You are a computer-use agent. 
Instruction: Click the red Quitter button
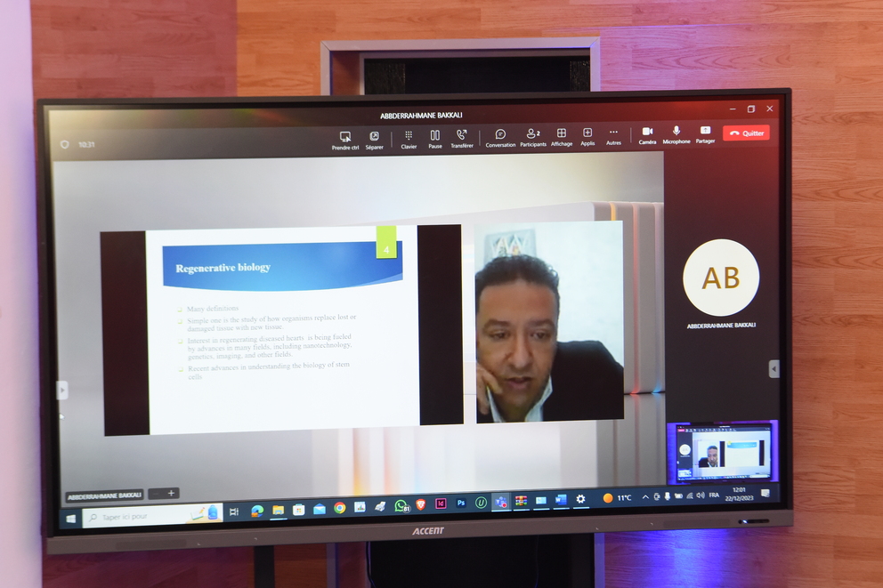[746, 133]
